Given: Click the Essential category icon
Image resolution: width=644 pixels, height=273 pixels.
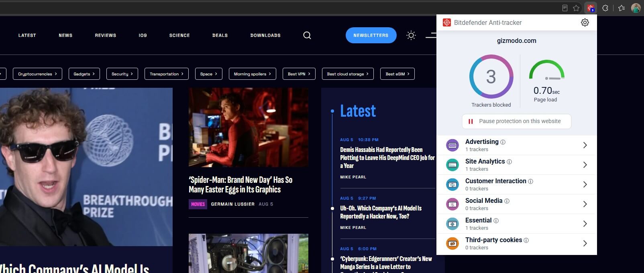Looking at the screenshot, I should [452, 224].
